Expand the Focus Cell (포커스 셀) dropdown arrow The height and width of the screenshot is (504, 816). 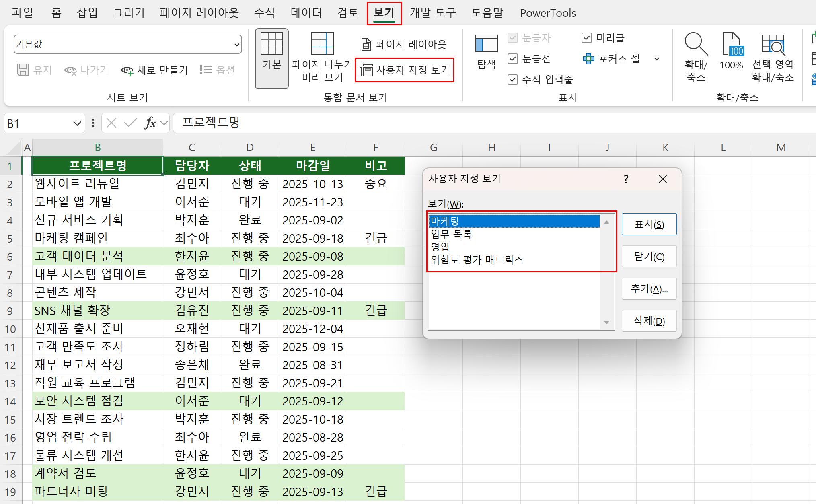pos(657,59)
